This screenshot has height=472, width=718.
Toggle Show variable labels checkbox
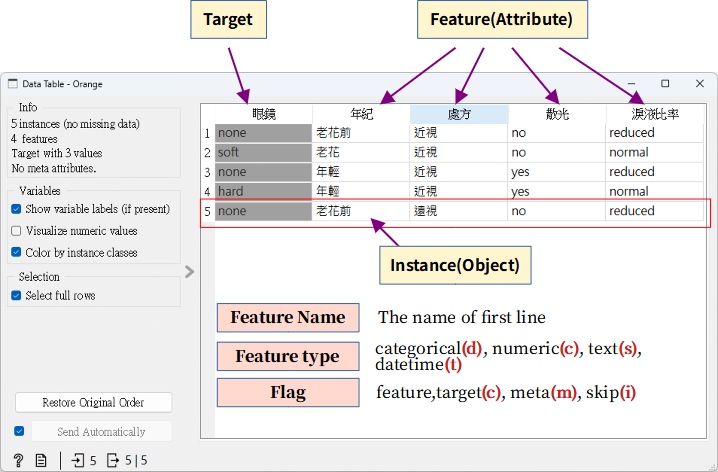click(17, 209)
